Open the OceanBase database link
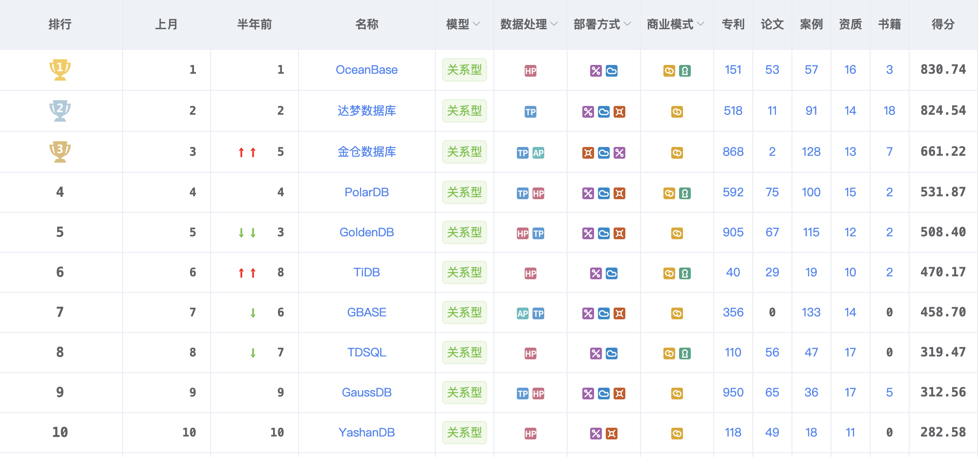This screenshot has width=980, height=457. pyautogui.click(x=367, y=70)
